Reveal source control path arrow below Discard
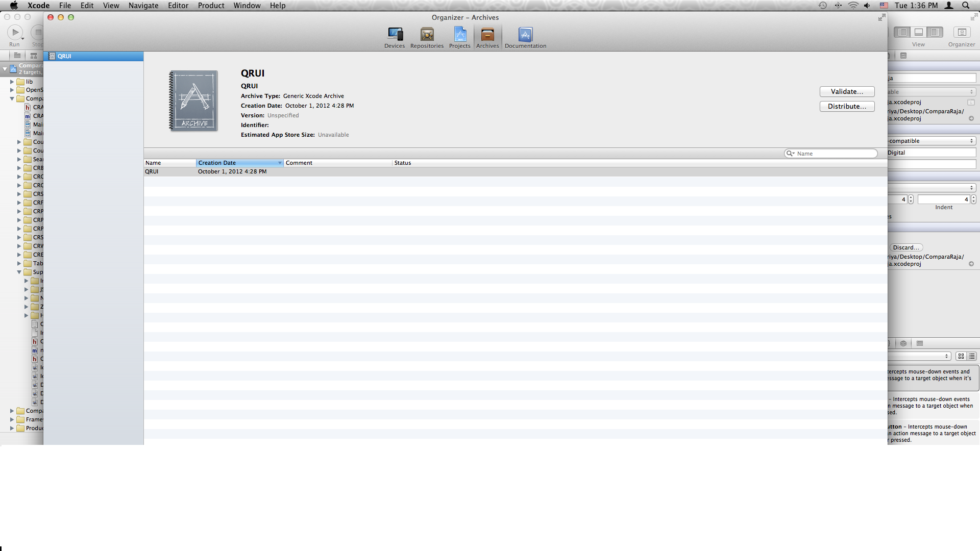 click(x=971, y=264)
